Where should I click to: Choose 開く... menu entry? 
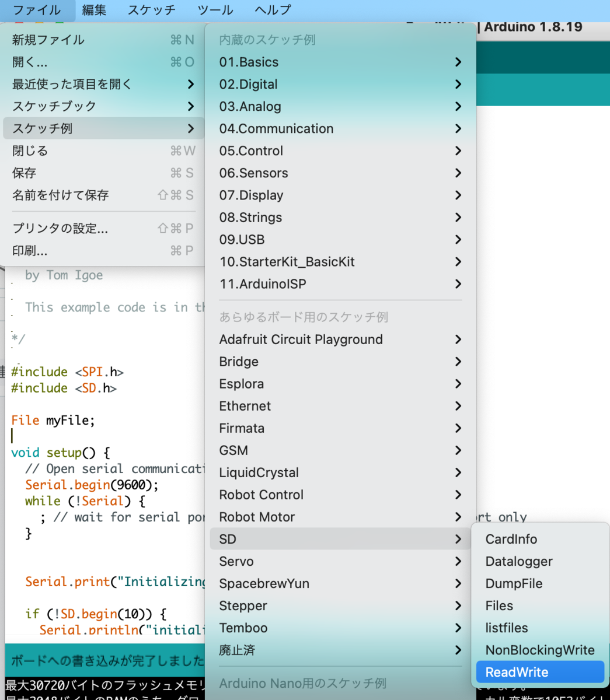[x=103, y=62]
